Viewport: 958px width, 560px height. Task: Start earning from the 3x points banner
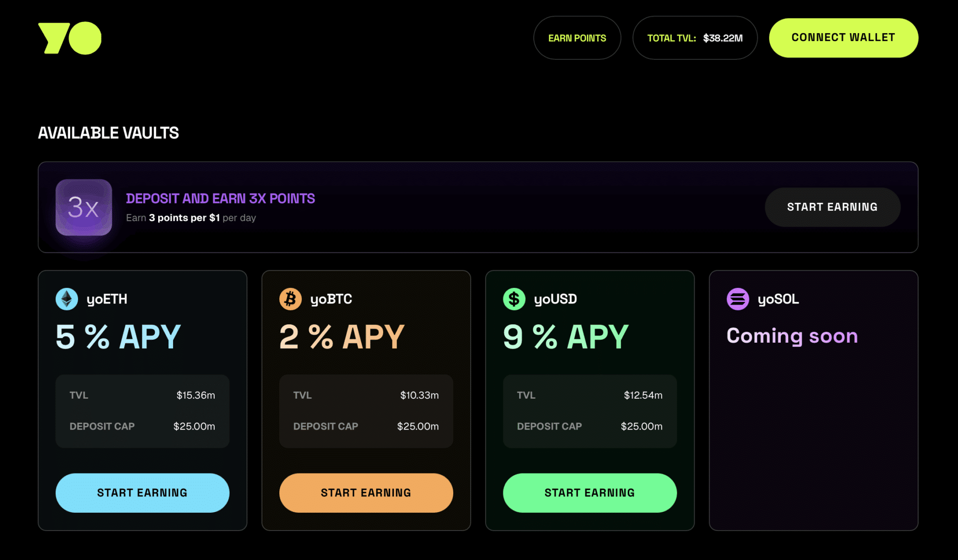(x=832, y=207)
